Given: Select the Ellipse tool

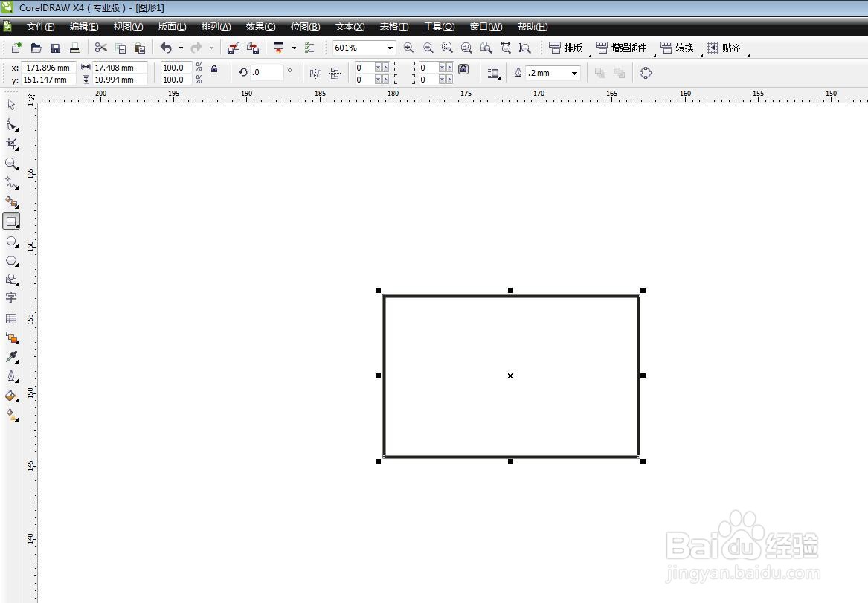Looking at the screenshot, I should (11, 241).
